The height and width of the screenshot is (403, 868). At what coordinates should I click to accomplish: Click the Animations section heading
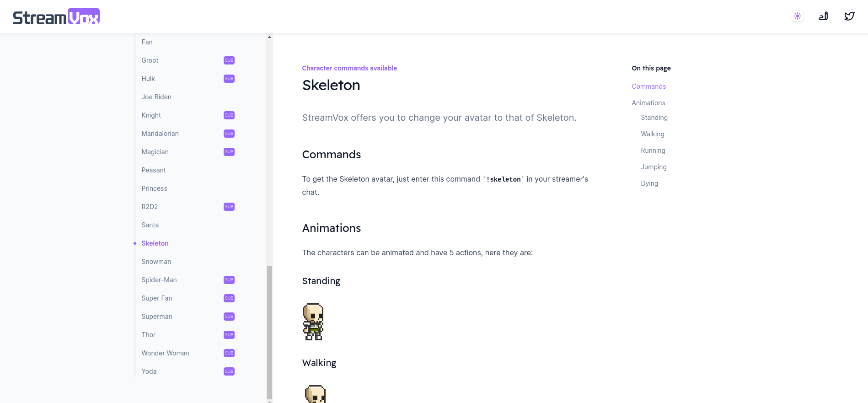coord(332,228)
